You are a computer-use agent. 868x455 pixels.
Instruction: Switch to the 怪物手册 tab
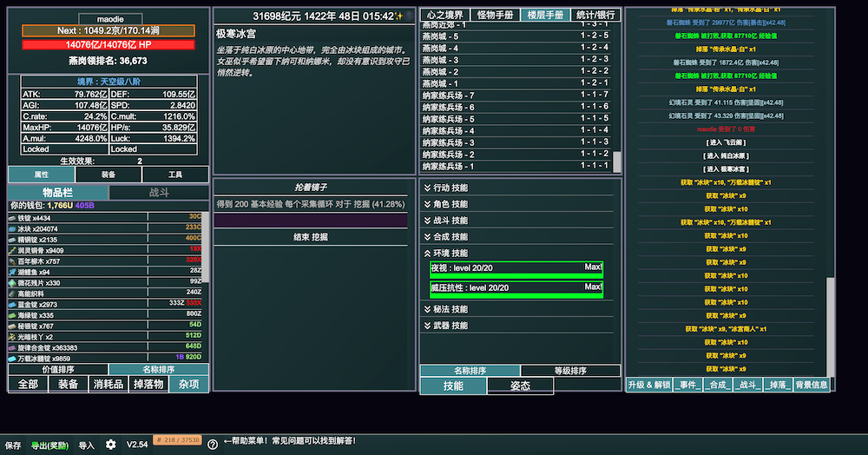[x=496, y=15]
